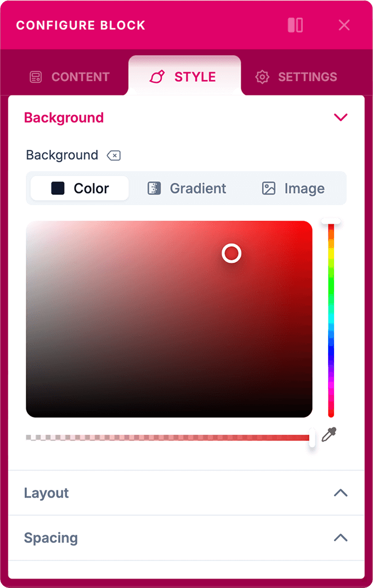Click the Settings gear icon
The width and height of the screenshot is (373, 588).
[263, 77]
